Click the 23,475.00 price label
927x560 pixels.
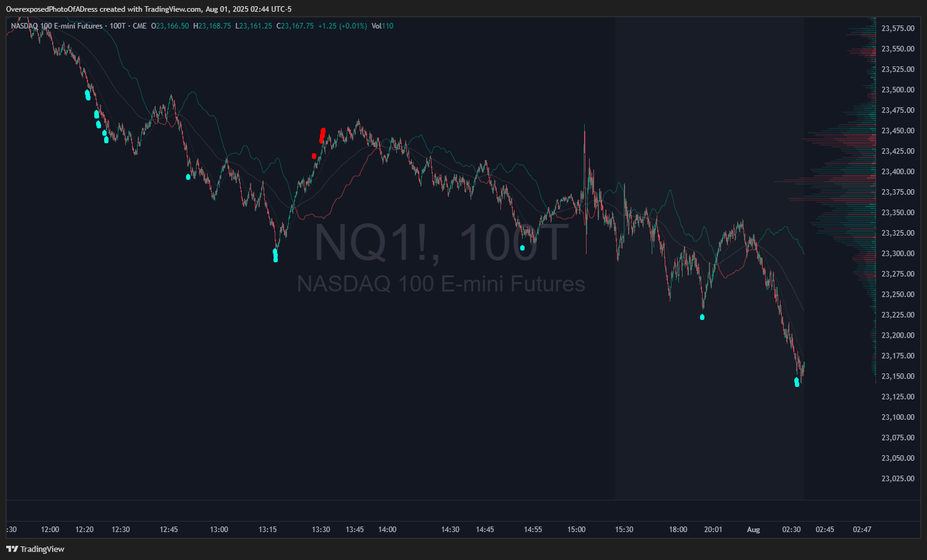(898, 110)
